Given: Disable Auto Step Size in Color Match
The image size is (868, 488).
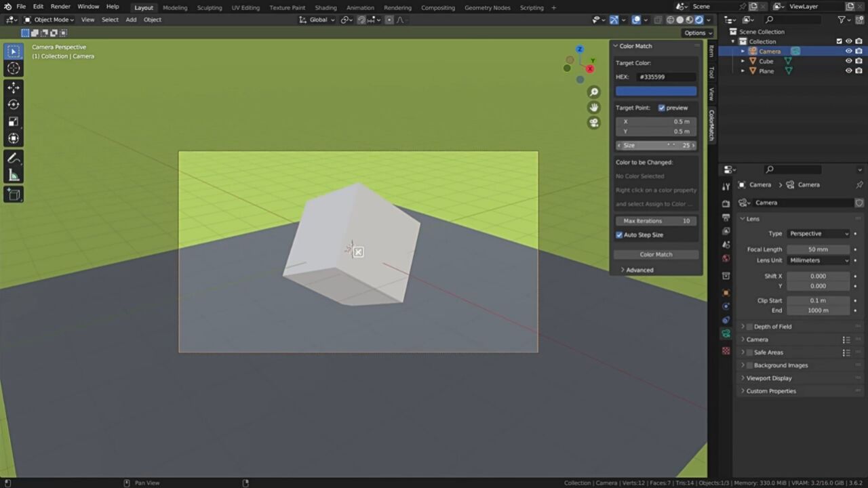Looking at the screenshot, I should [619, 235].
